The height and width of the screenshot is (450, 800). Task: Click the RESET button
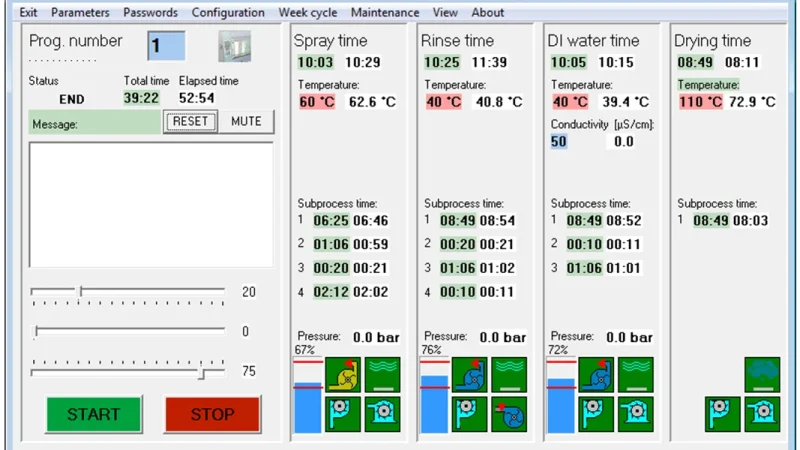click(190, 121)
